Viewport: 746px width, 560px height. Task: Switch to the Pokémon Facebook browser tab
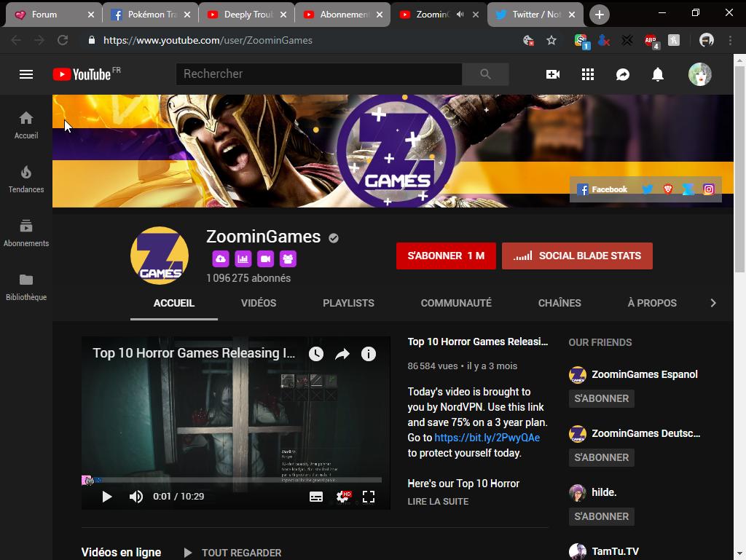[150, 15]
